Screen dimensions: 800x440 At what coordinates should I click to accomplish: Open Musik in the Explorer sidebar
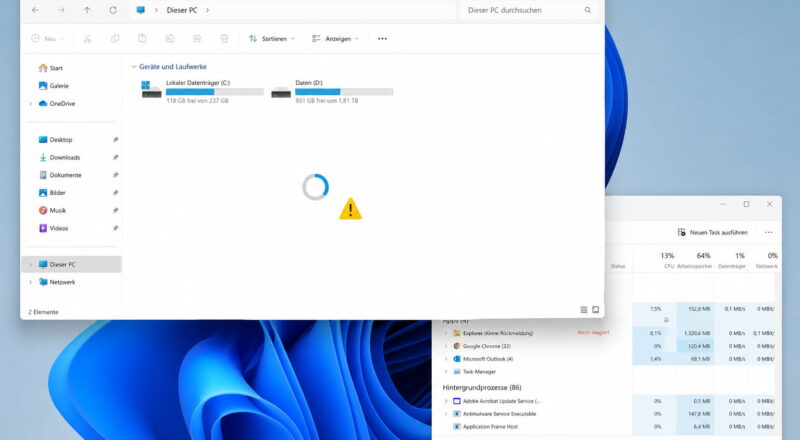(x=58, y=210)
